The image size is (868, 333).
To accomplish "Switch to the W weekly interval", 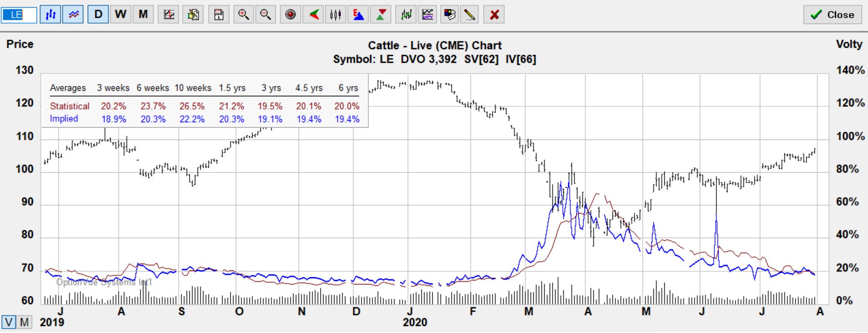I will point(121,15).
